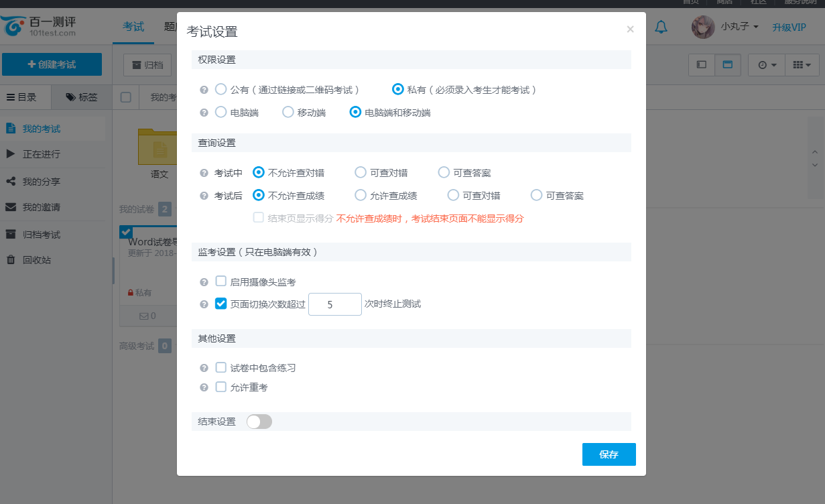Click help icon beside 考试后 label

pyautogui.click(x=204, y=196)
